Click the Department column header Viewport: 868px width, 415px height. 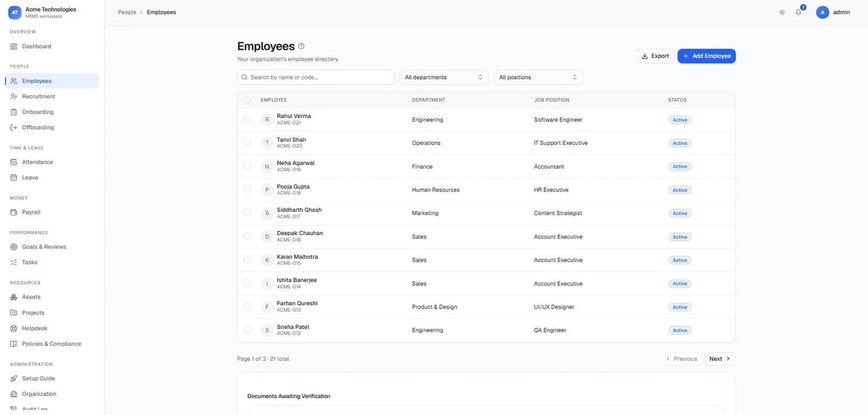tap(428, 100)
